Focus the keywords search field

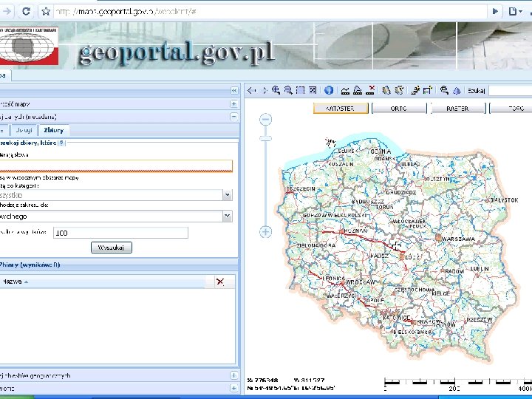pos(116,166)
